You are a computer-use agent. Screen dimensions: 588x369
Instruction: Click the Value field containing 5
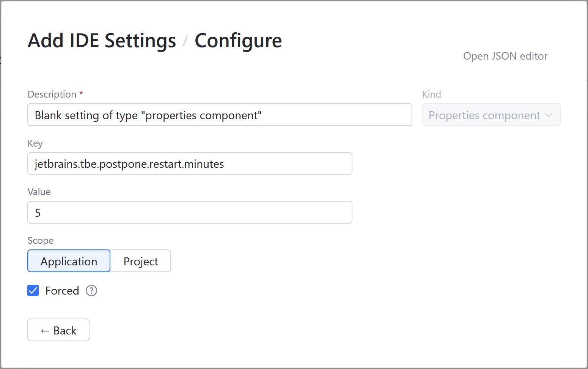pyautogui.click(x=190, y=212)
